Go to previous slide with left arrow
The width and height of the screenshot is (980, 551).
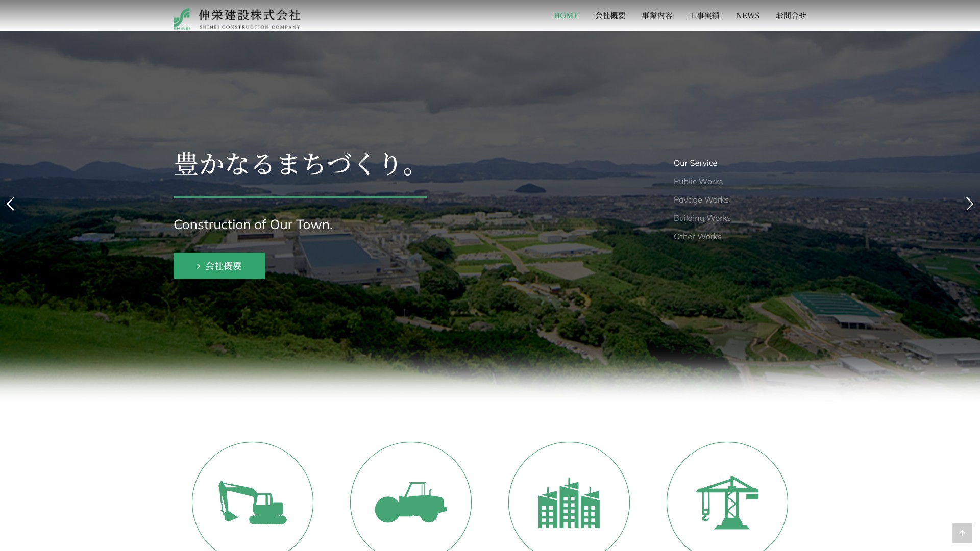tap(10, 204)
